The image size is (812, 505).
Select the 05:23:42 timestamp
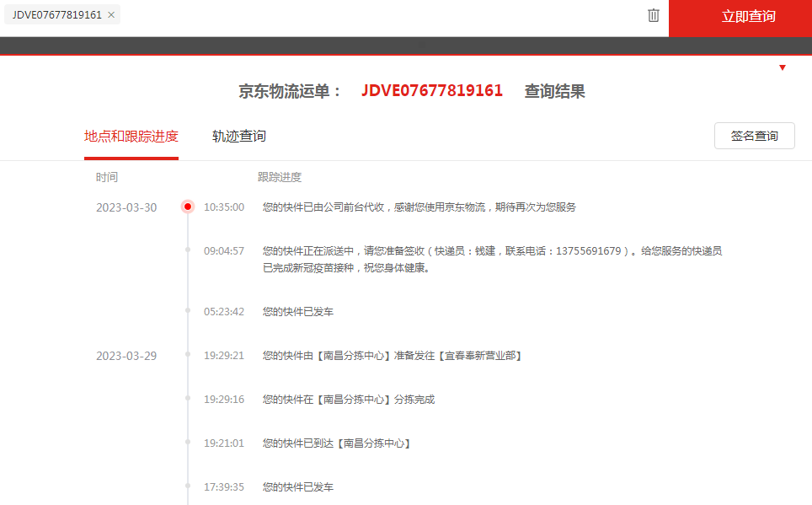pyautogui.click(x=224, y=312)
